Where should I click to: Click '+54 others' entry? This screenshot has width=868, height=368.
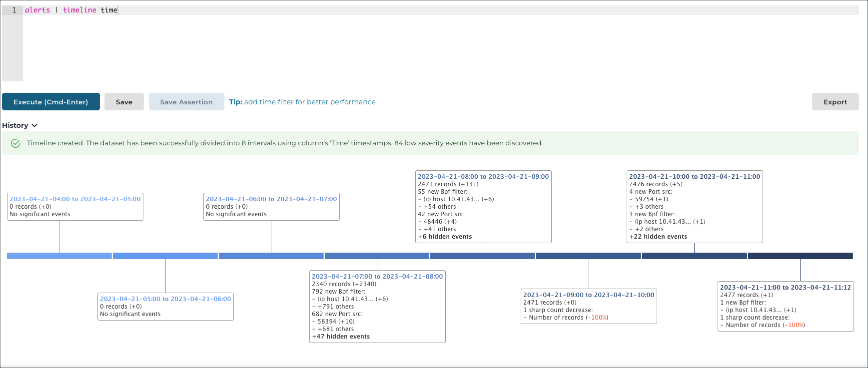pyautogui.click(x=440, y=207)
